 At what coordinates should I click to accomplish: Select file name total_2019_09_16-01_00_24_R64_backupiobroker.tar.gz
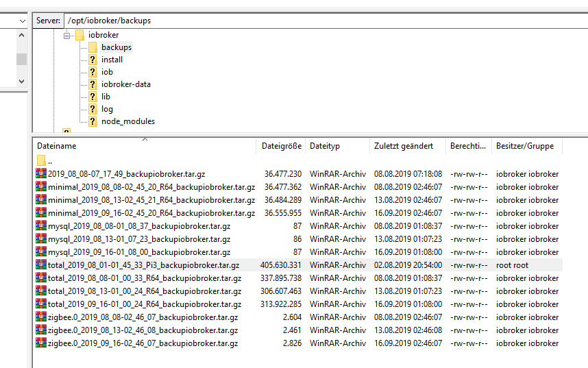click(x=145, y=304)
